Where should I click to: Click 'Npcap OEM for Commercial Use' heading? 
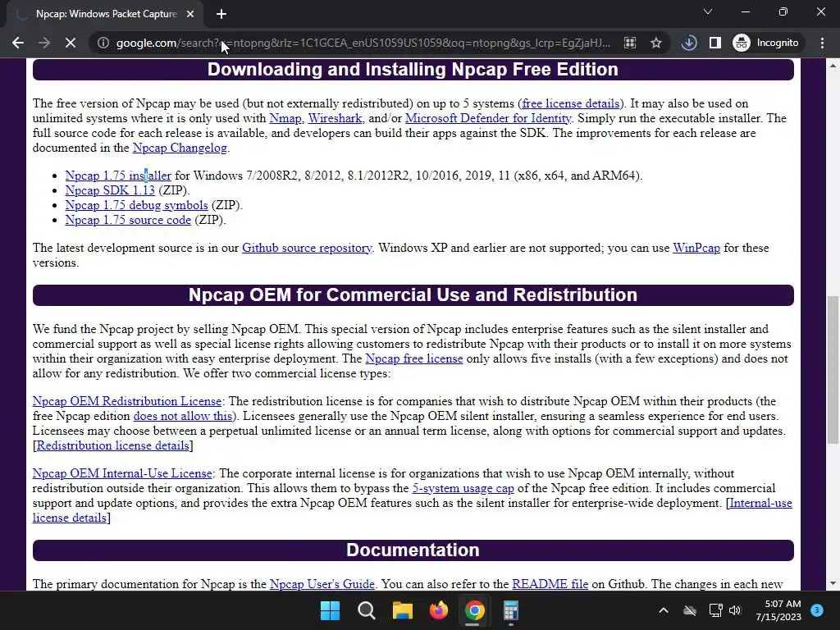click(413, 295)
